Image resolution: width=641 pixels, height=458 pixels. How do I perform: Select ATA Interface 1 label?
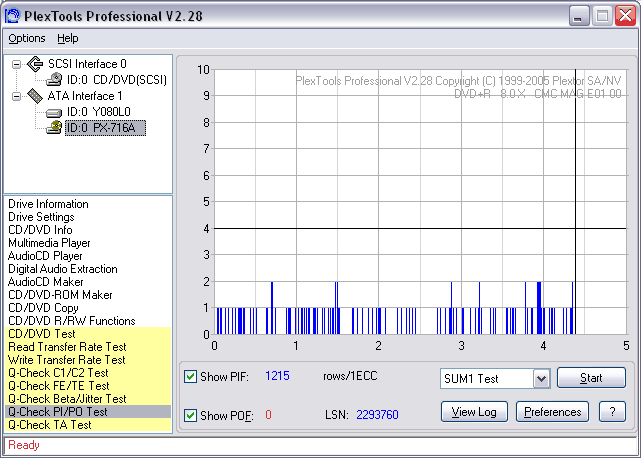[x=85, y=96]
